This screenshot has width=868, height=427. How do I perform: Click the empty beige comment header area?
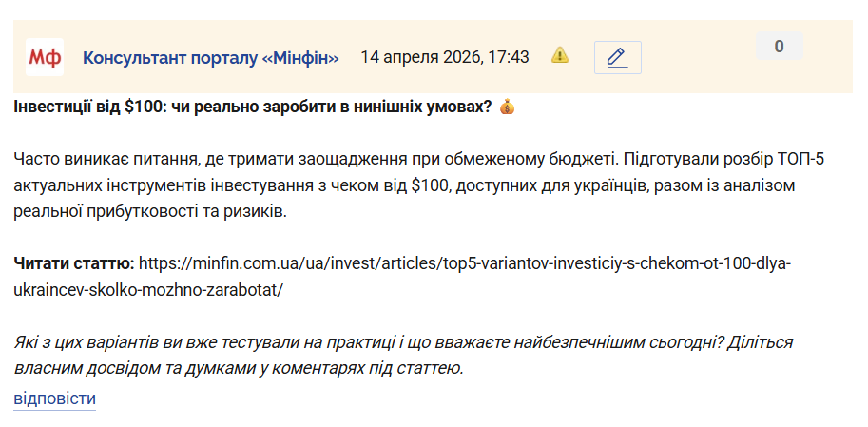coord(704,78)
